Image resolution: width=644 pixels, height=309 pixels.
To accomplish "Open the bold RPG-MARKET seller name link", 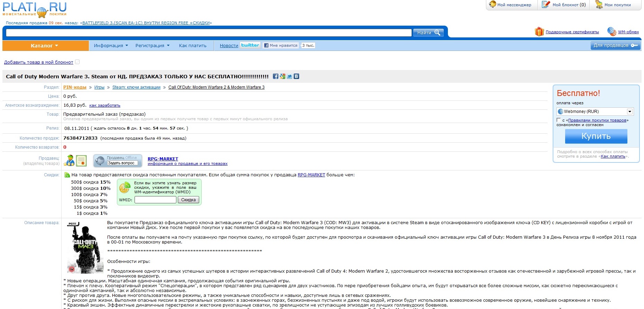I will pos(163,159).
